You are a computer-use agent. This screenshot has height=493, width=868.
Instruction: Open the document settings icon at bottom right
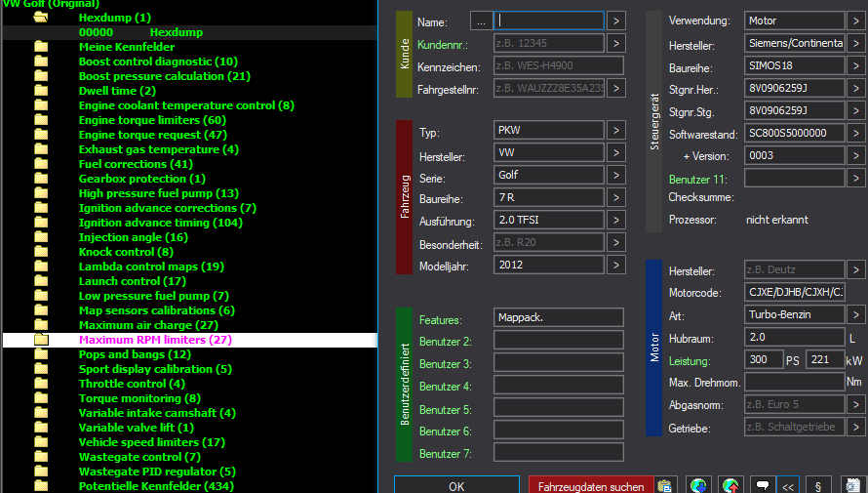pos(853,486)
